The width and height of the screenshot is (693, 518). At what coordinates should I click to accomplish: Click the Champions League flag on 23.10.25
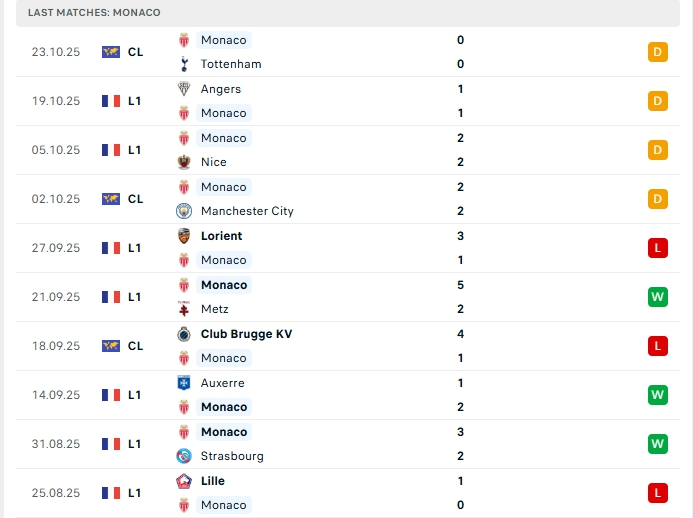(x=111, y=52)
